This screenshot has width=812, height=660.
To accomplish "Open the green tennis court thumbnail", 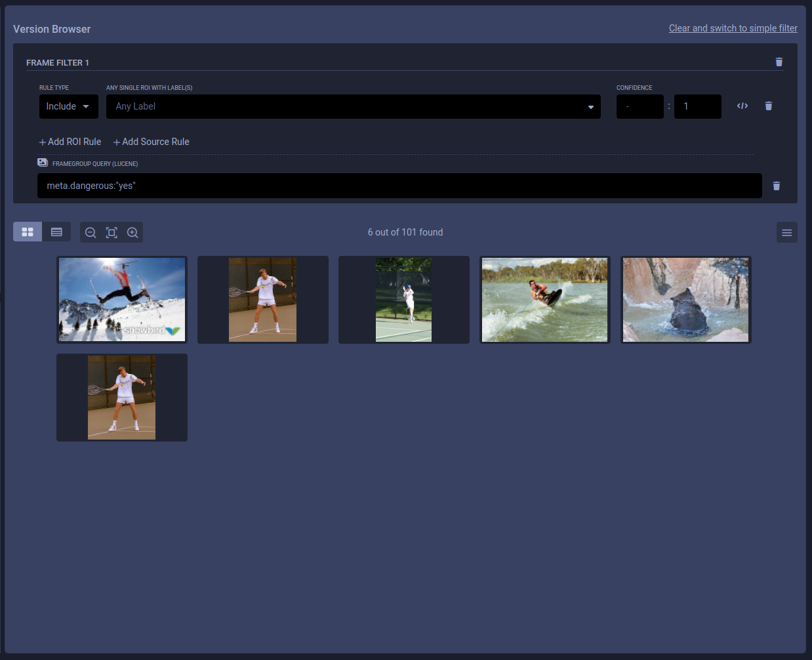I will coord(404,300).
